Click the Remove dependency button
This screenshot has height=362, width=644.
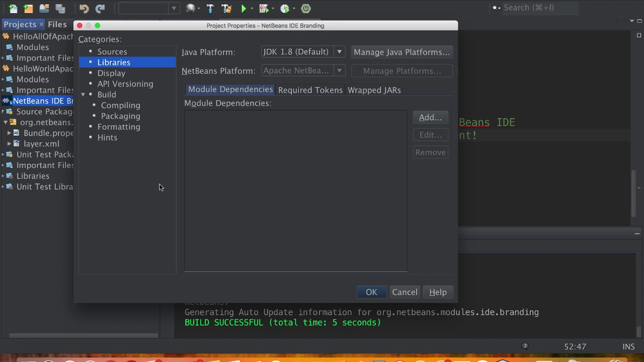click(x=430, y=152)
